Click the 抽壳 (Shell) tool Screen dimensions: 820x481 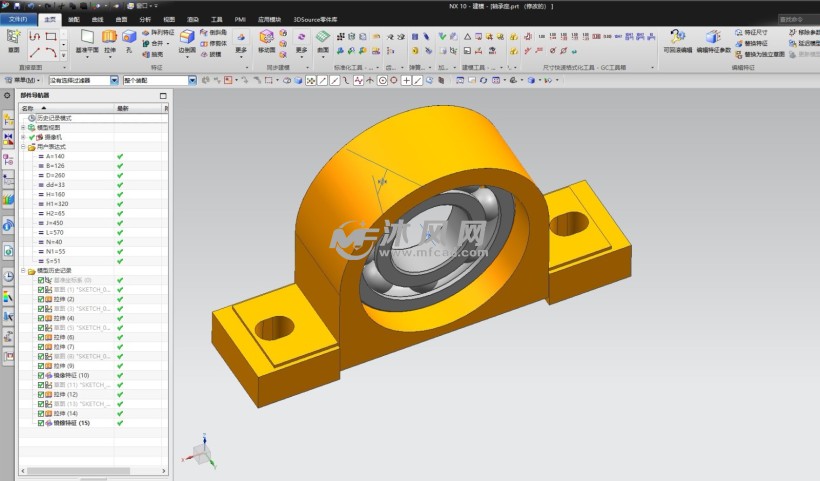click(153, 54)
